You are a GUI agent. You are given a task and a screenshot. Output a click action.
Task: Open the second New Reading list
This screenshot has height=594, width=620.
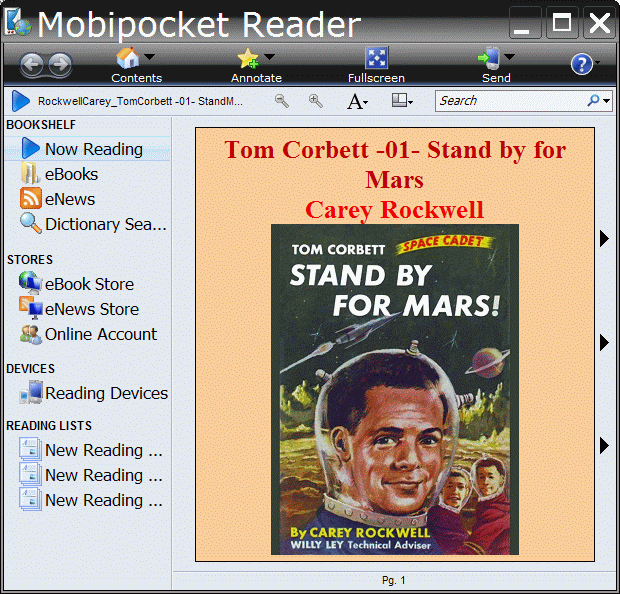(x=104, y=475)
